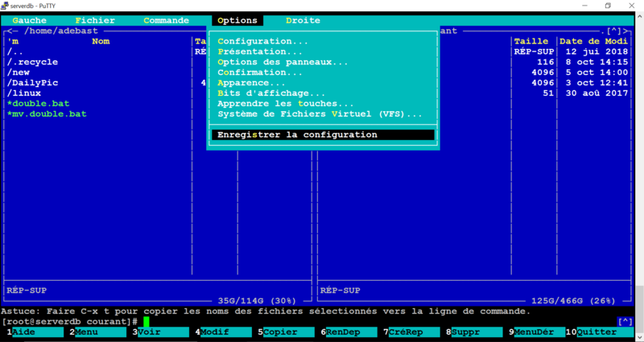Close the PuTTY window
This screenshot has height=342, width=644.
pyautogui.click(x=632, y=6)
